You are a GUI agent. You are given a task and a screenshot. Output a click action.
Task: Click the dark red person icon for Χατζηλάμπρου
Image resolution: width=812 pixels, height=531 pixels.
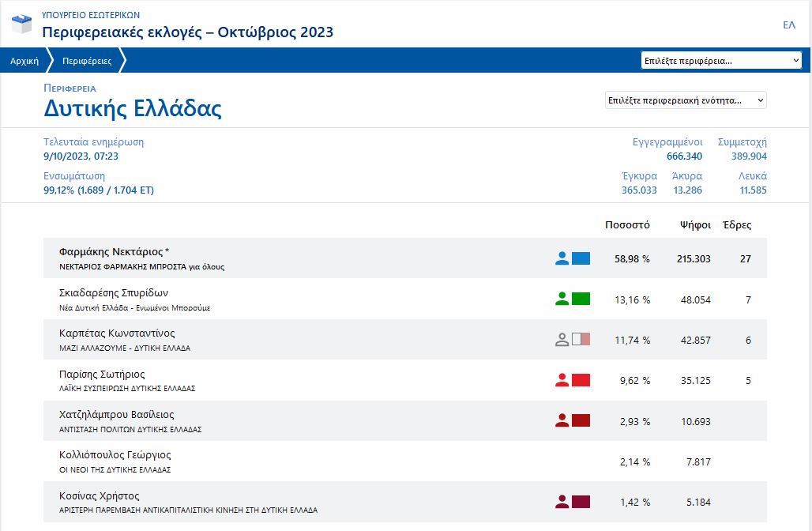point(562,420)
